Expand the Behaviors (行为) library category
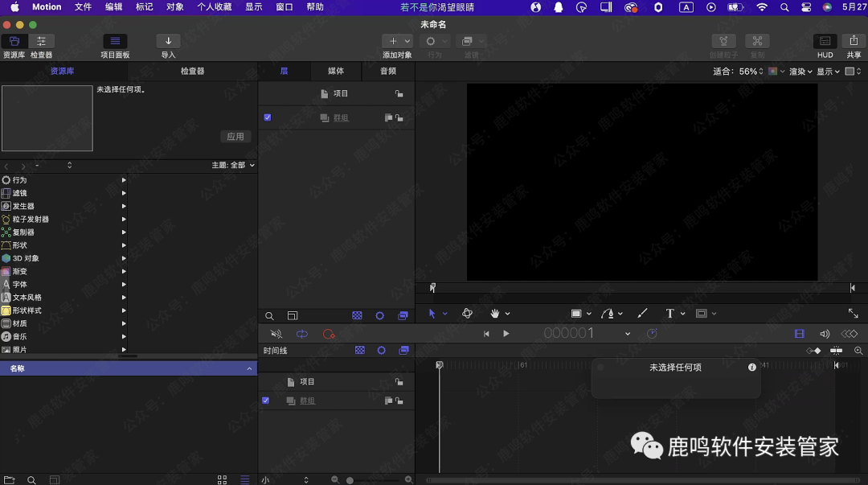The image size is (868, 485). click(124, 180)
